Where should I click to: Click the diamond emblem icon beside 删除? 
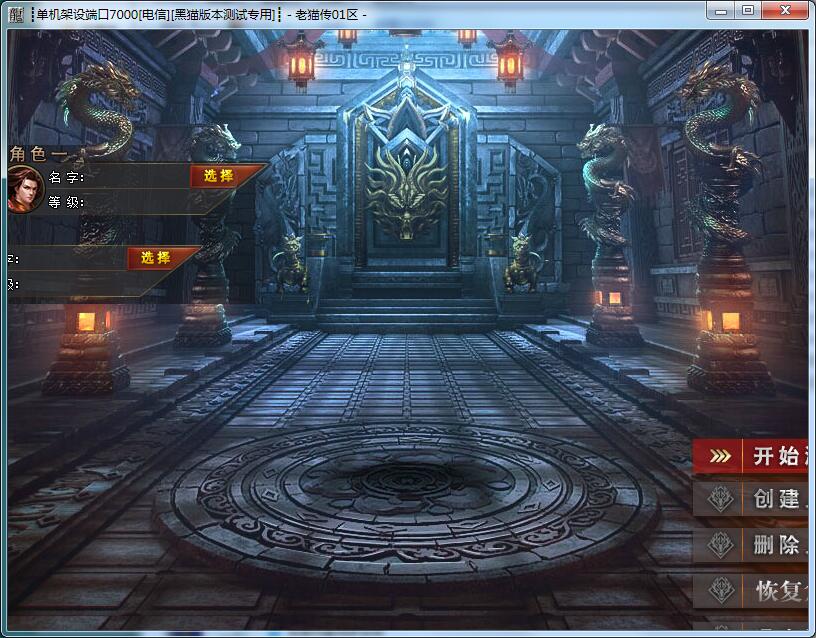(x=720, y=545)
